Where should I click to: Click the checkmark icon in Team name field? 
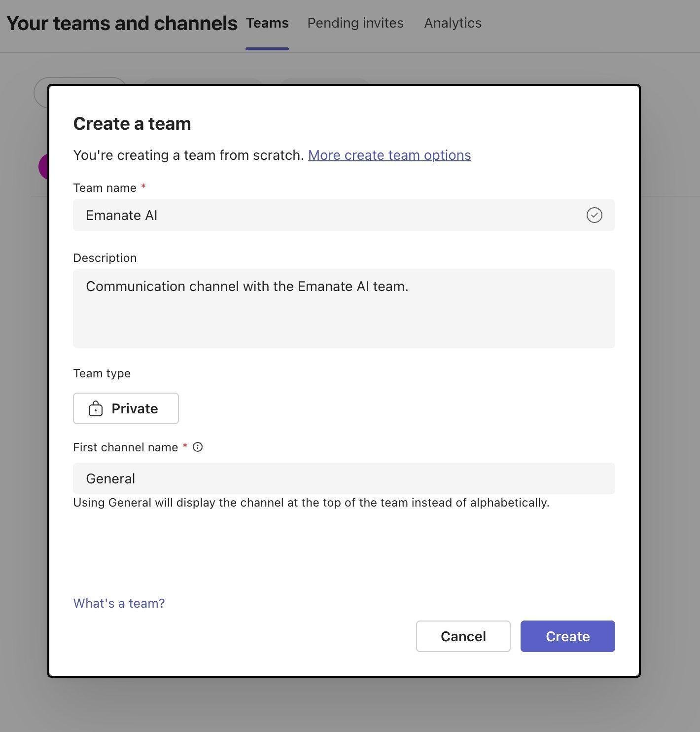(595, 215)
